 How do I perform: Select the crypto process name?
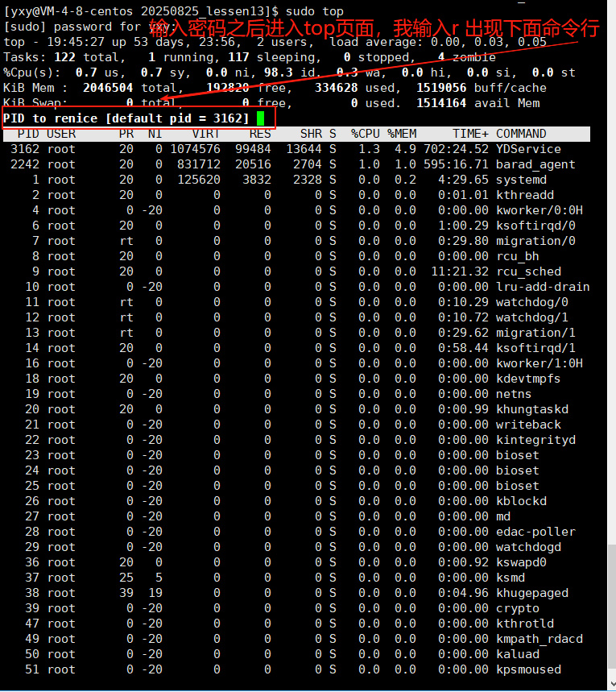coord(518,608)
